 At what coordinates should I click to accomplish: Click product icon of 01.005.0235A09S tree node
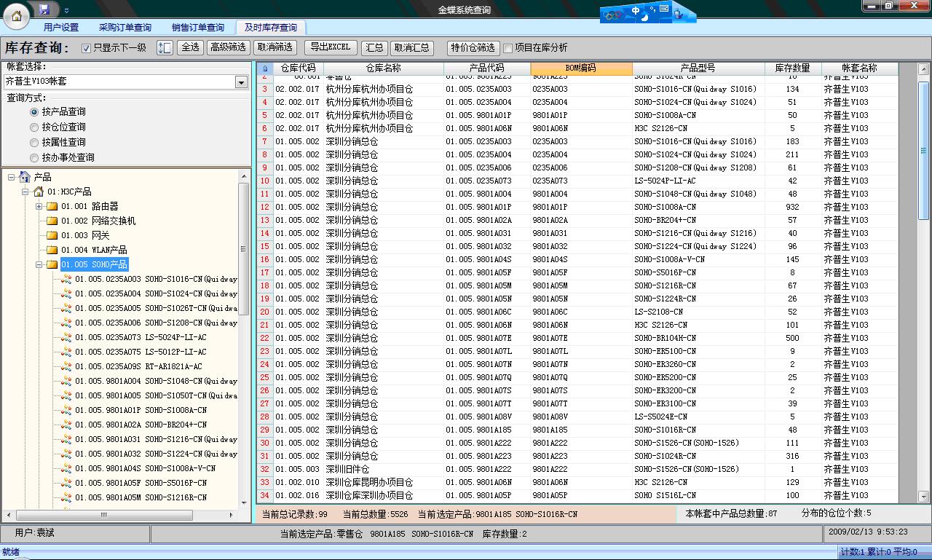click(x=66, y=366)
